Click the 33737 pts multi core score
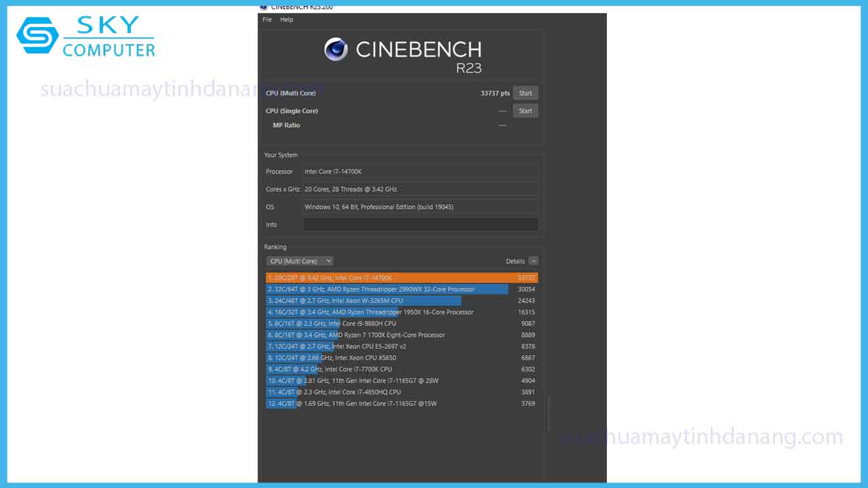This screenshot has width=868, height=488. (495, 94)
